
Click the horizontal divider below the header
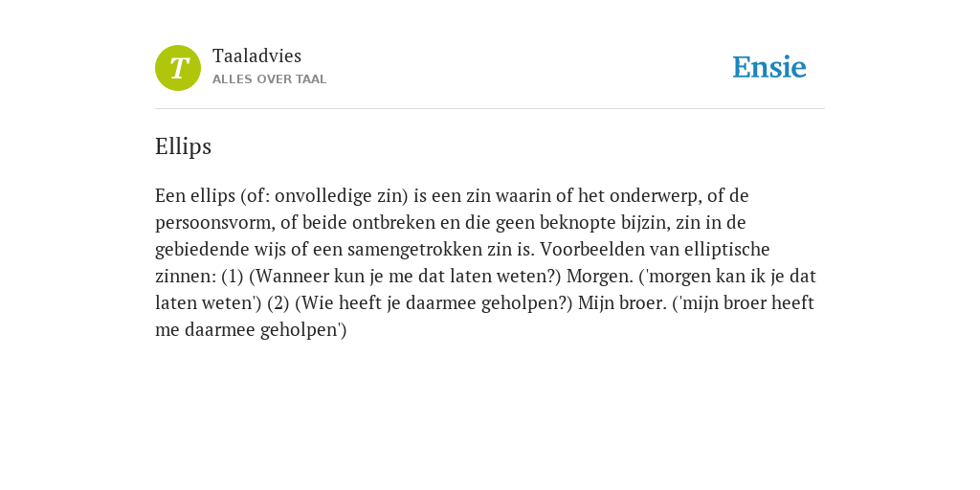click(x=490, y=109)
